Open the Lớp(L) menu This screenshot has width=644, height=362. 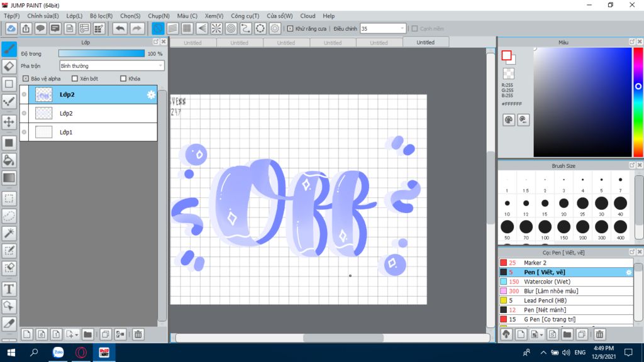click(x=74, y=16)
